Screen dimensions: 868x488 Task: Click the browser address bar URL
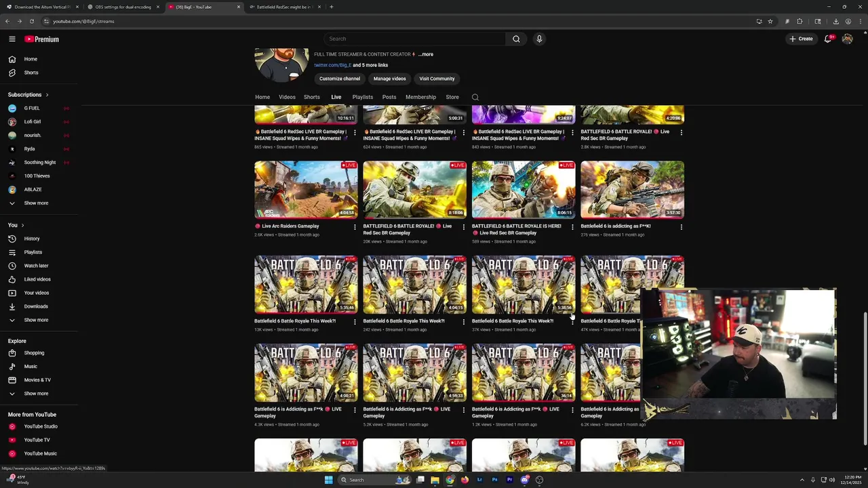(x=83, y=21)
